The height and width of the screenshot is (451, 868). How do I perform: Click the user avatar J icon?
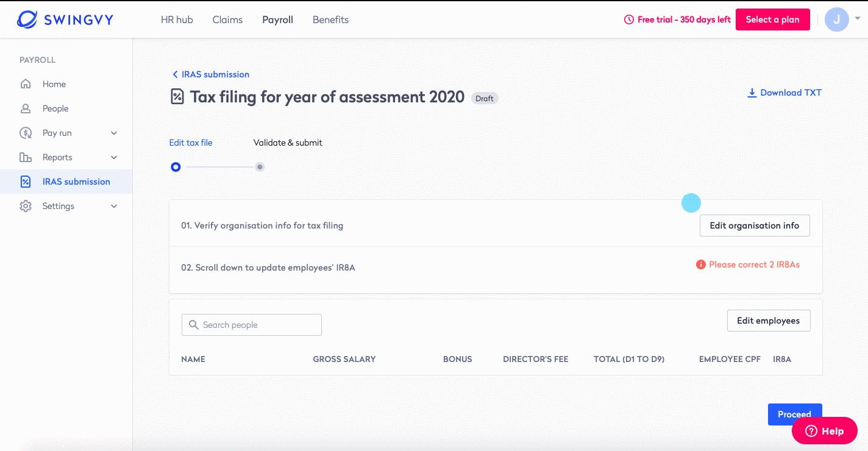coord(836,20)
